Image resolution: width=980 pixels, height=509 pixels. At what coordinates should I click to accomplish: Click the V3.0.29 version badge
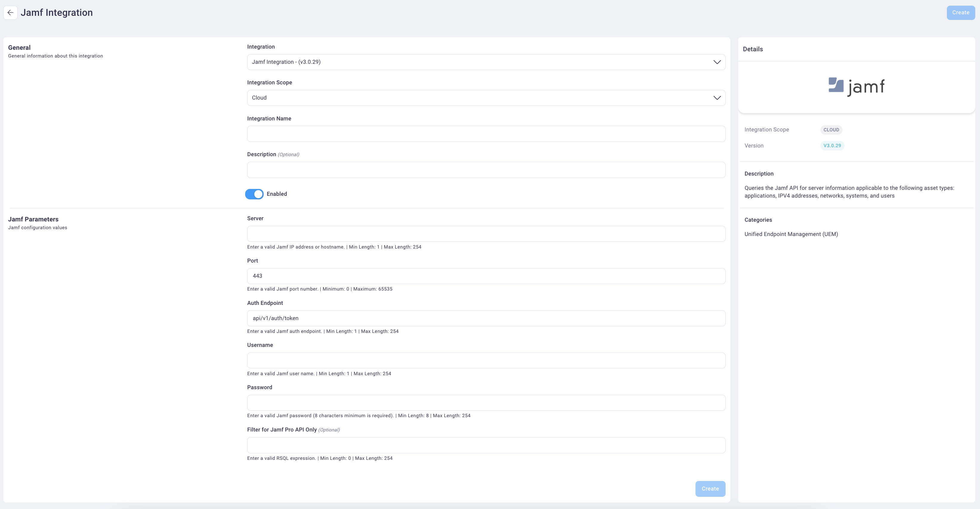coord(832,146)
